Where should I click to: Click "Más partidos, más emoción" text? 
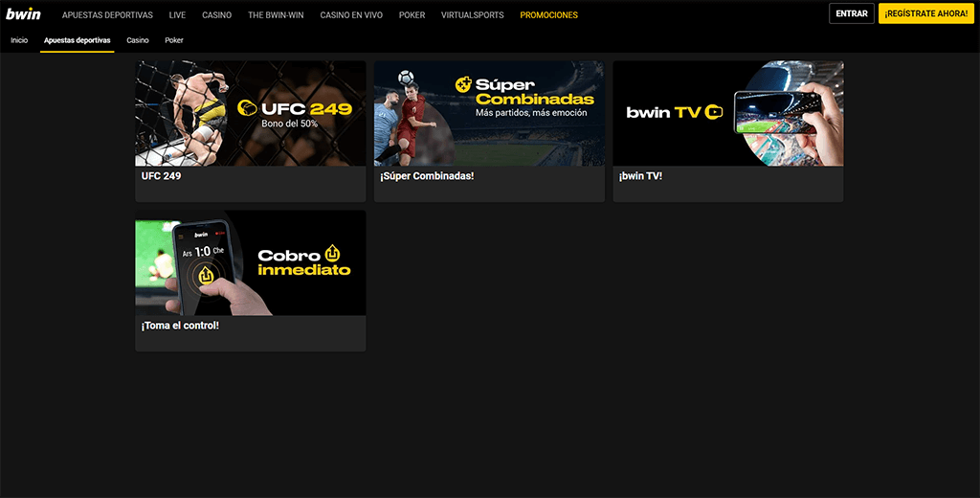tap(531, 113)
